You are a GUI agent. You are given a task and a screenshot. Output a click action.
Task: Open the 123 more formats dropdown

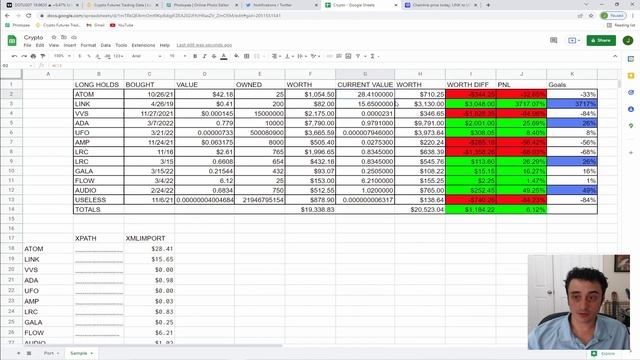point(118,56)
